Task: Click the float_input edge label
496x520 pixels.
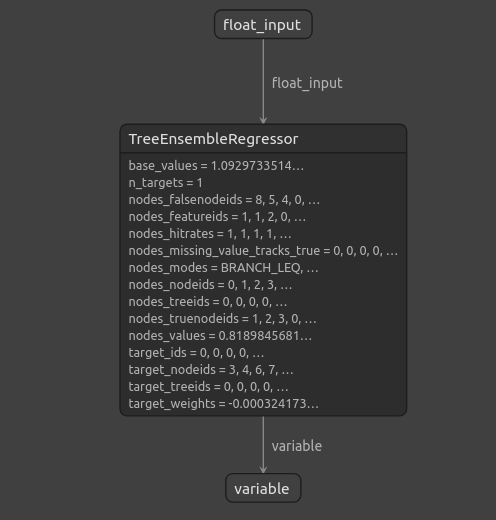Action: 307,83
